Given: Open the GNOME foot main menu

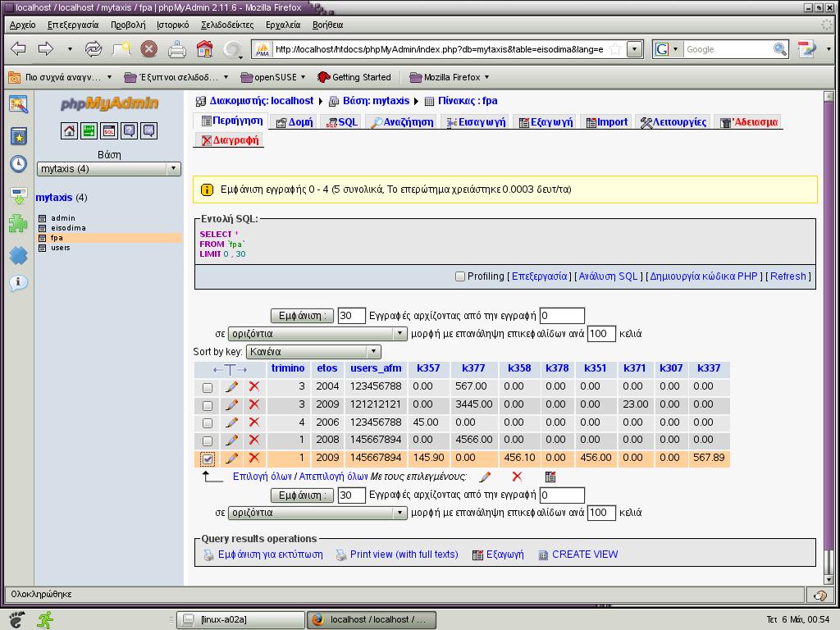Looking at the screenshot, I should coord(16,620).
